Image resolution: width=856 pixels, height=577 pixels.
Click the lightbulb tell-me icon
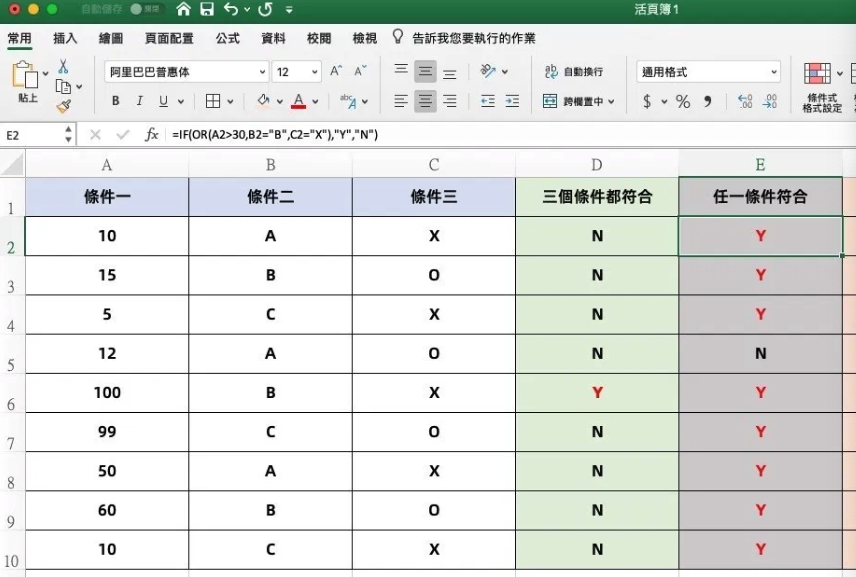(397, 37)
